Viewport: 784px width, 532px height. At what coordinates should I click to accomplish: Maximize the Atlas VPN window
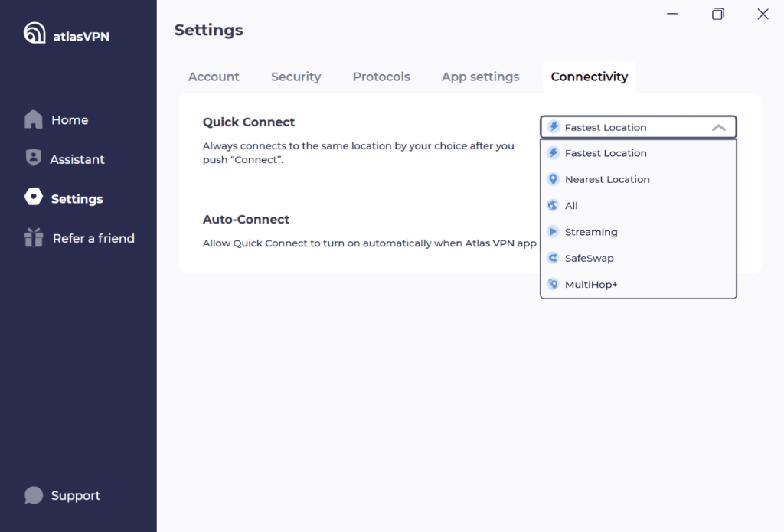click(718, 14)
